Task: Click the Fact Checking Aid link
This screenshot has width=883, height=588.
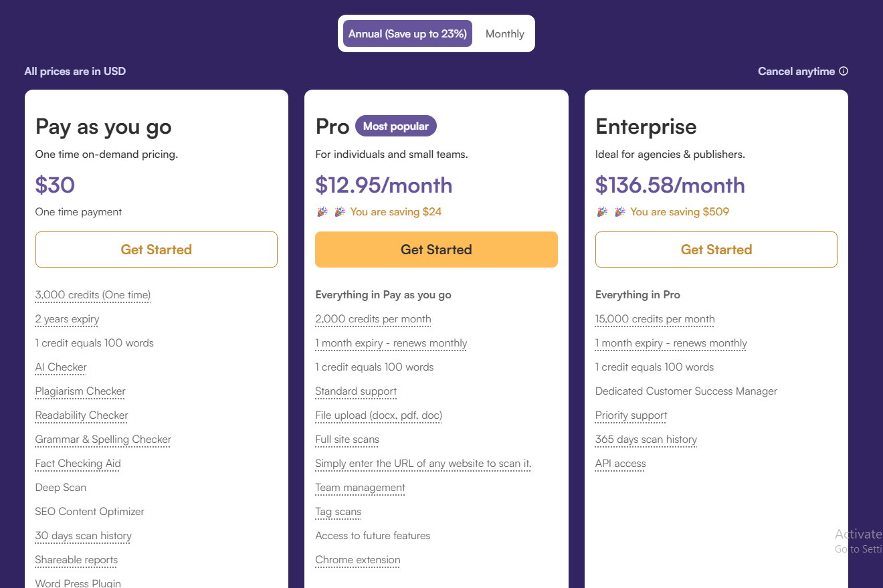Action: 78,463
